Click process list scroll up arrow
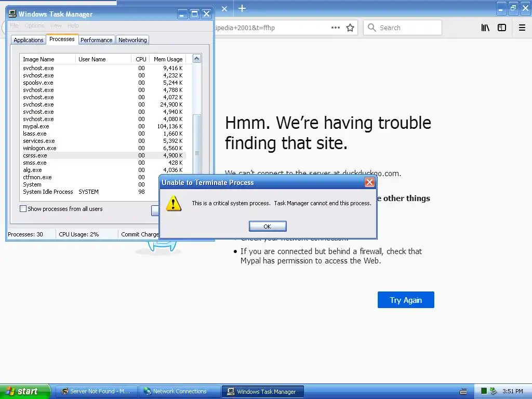The width and height of the screenshot is (532, 399). [x=197, y=59]
